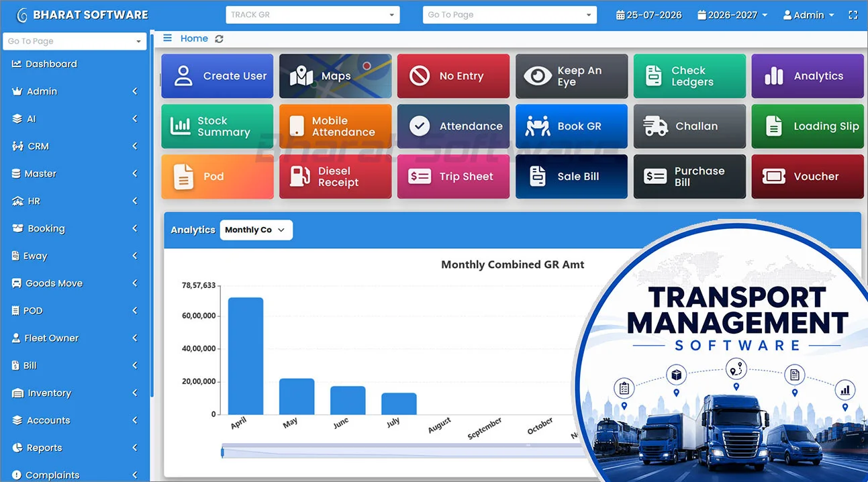Expand the HR sidebar menu
868x482 pixels.
tap(75, 201)
